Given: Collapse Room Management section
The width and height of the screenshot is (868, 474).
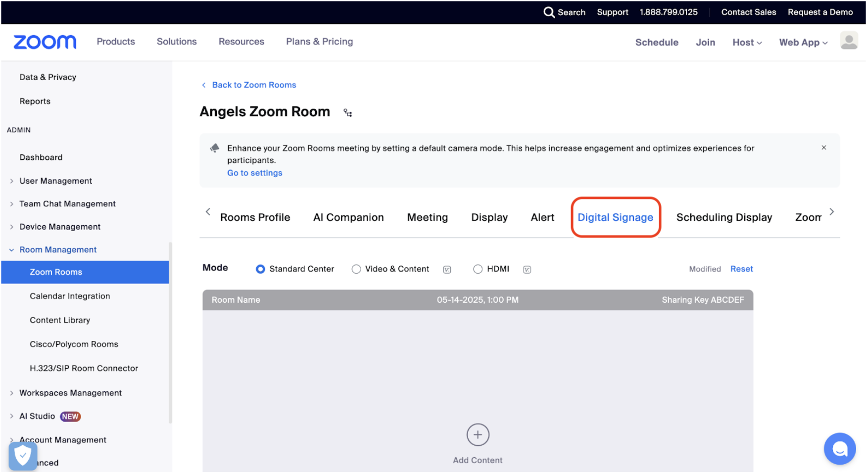Looking at the screenshot, I should coord(11,250).
